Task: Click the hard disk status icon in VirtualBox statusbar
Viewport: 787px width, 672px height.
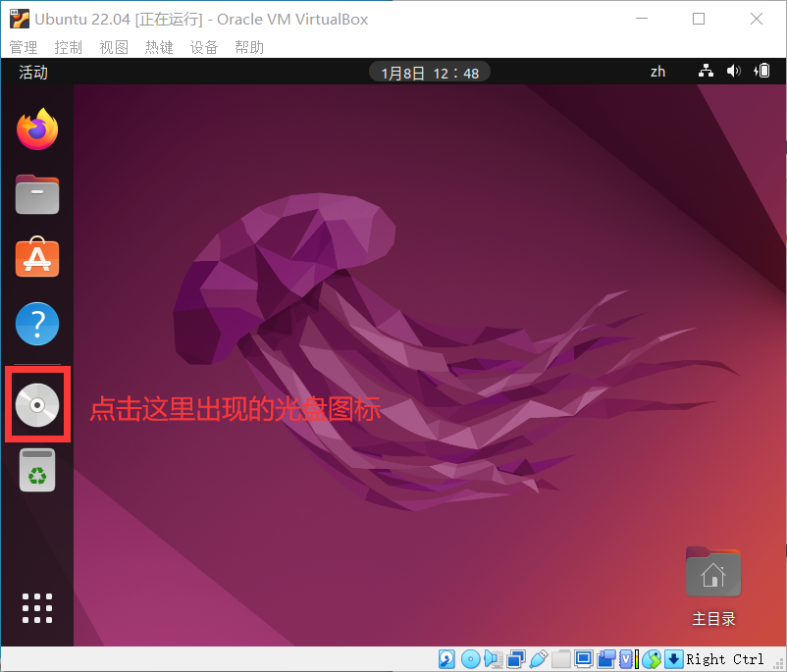Action: [x=446, y=658]
